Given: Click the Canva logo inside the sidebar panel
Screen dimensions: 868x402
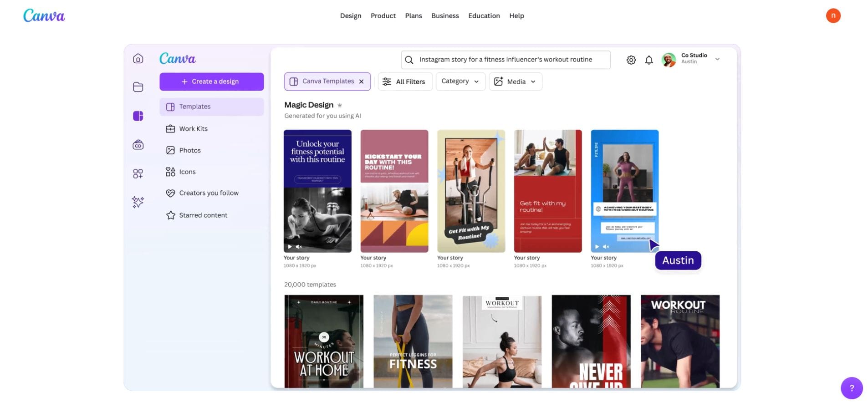Looking at the screenshot, I should 177,59.
